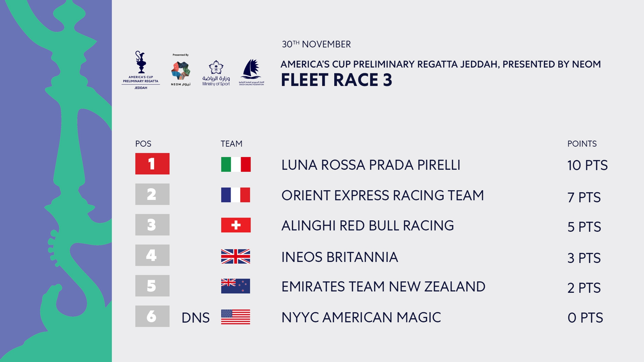Click the United States flag icon
The image size is (644, 362).
pos(236,317)
